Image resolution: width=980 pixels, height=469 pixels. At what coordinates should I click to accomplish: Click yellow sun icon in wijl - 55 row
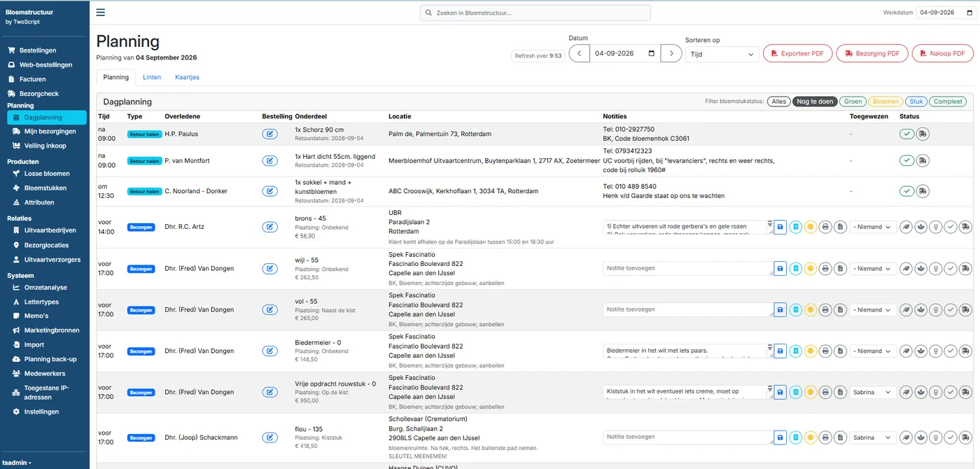point(811,268)
